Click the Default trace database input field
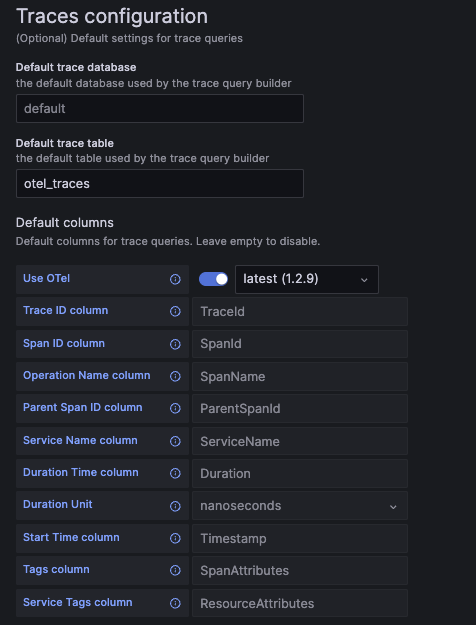Screen dimensions: 476x625 point(160,108)
